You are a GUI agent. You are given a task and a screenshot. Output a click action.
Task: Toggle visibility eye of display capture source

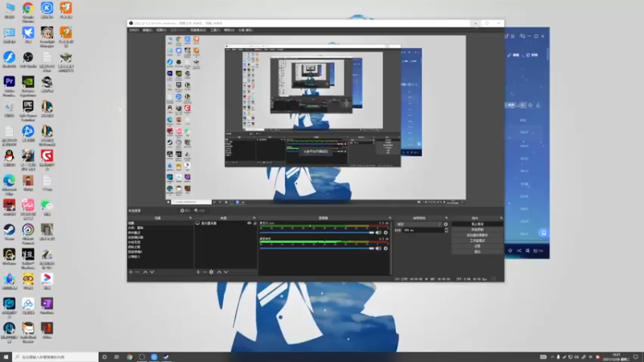click(249, 224)
